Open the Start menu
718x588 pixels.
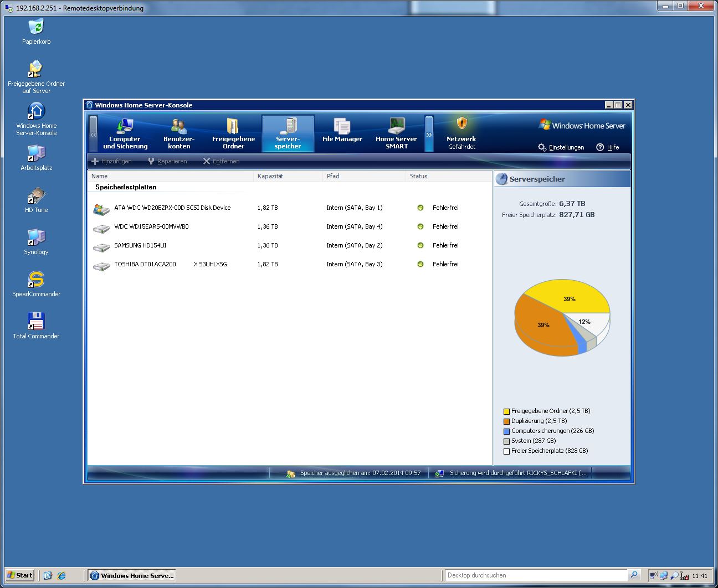point(19,575)
